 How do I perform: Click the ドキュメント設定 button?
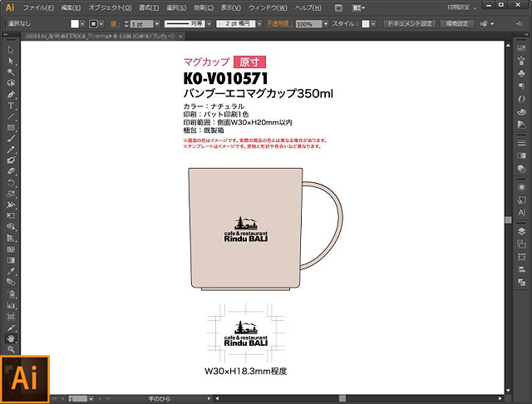coord(408,24)
